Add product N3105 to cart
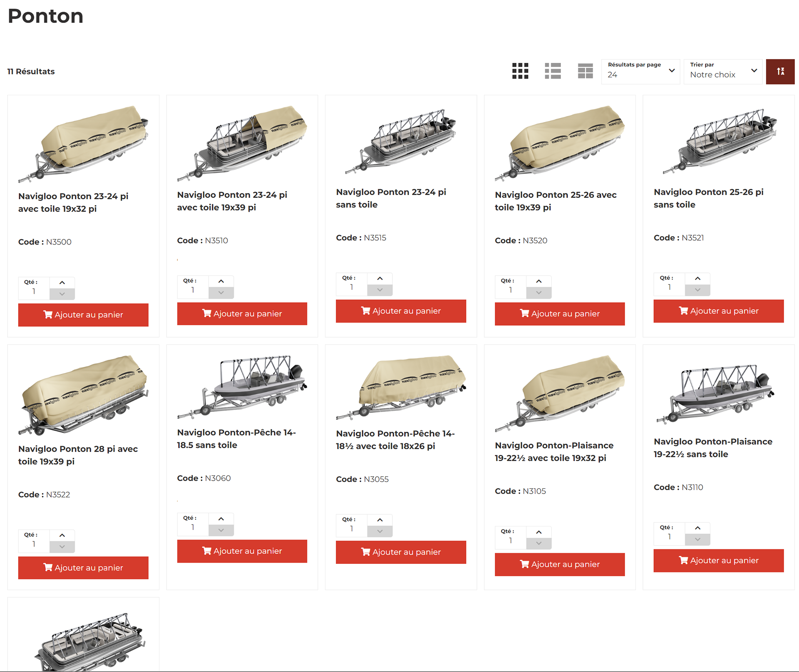This screenshot has width=799, height=672. click(560, 564)
